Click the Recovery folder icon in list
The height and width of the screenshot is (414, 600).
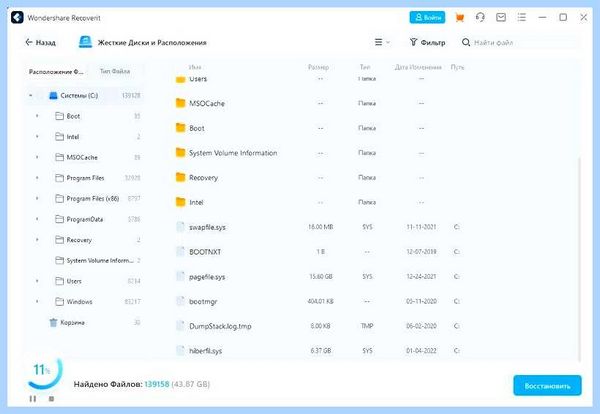pyautogui.click(x=181, y=177)
